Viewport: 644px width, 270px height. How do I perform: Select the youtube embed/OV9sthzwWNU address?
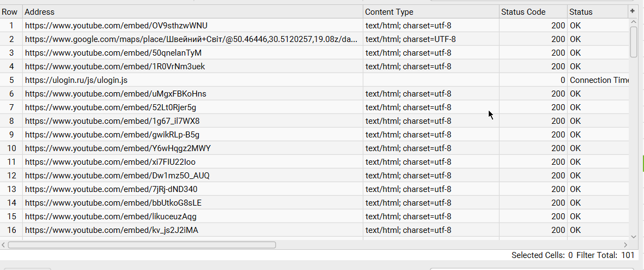pos(116,26)
